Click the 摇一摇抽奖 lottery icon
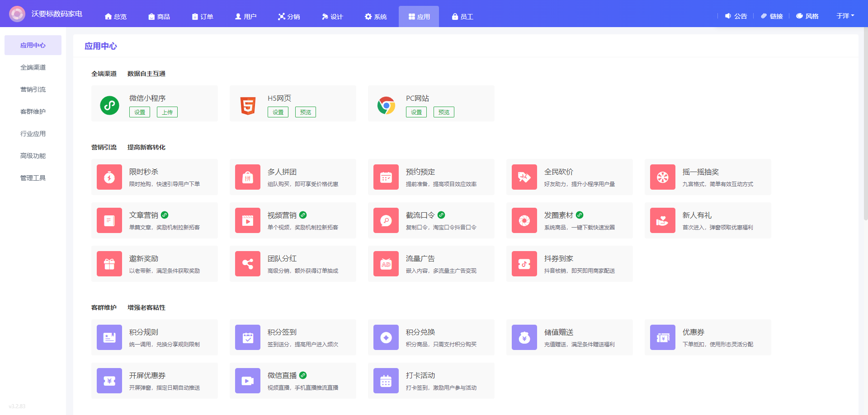The height and width of the screenshot is (415, 868). (x=663, y=177)
